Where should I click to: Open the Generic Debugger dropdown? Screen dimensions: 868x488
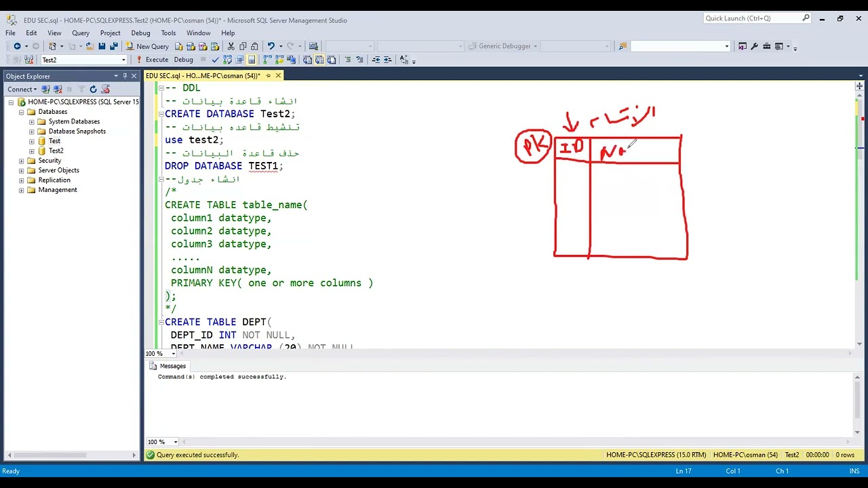click(x=535, y=46)
